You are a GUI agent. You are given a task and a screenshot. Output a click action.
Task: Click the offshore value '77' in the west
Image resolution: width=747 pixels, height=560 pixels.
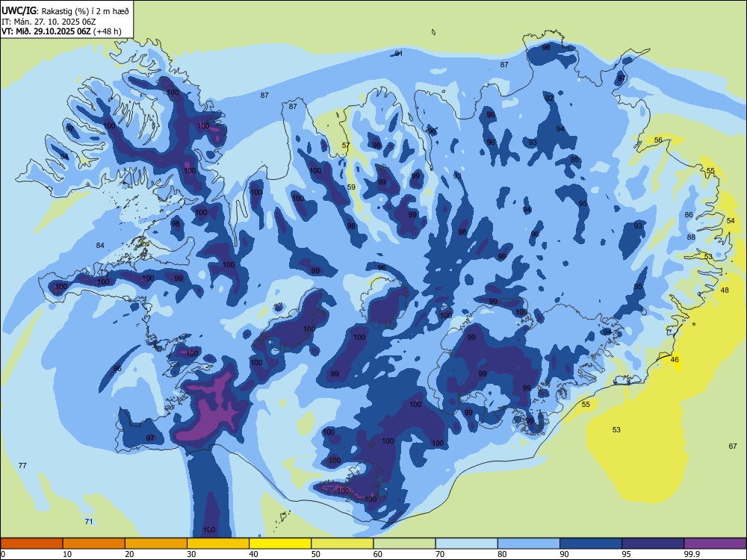[x=22, y=465]
